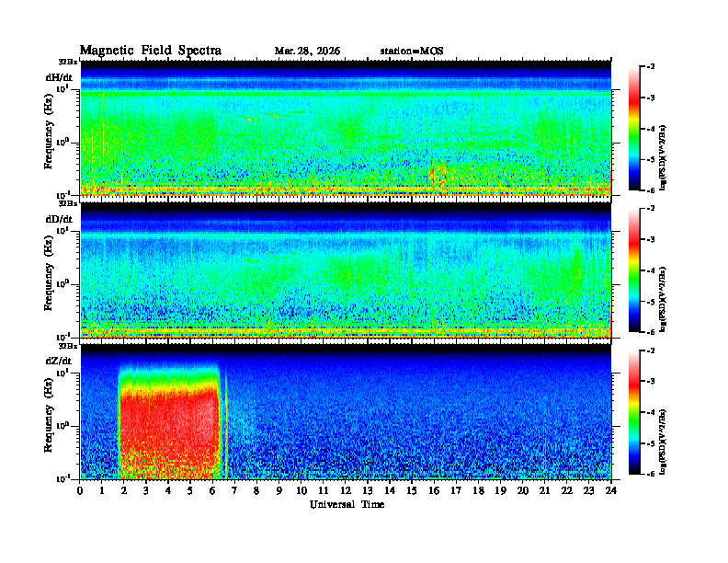The image size is (728, 563).
Task: Click hour "1" on the time axis
Action: [102, 490]
